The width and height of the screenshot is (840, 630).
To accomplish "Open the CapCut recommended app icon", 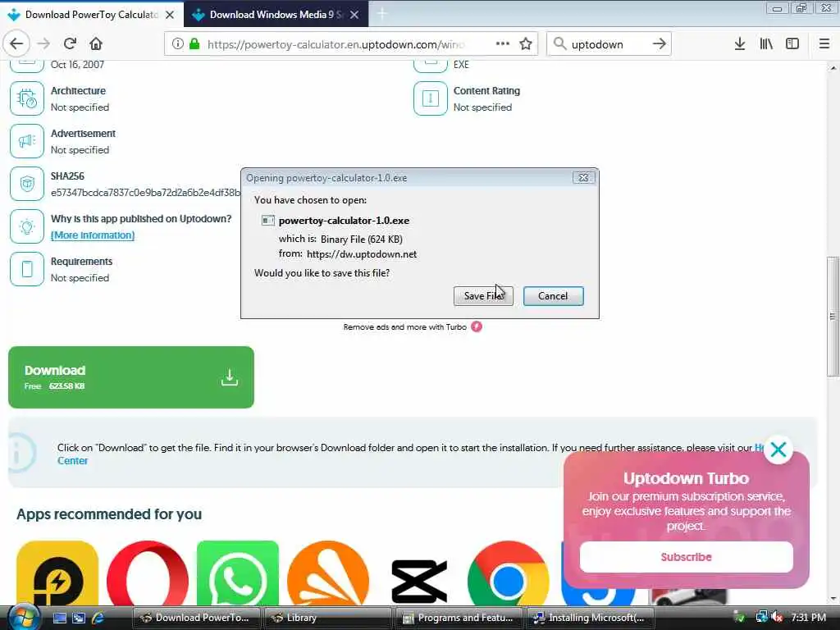I will click(419, 581).
